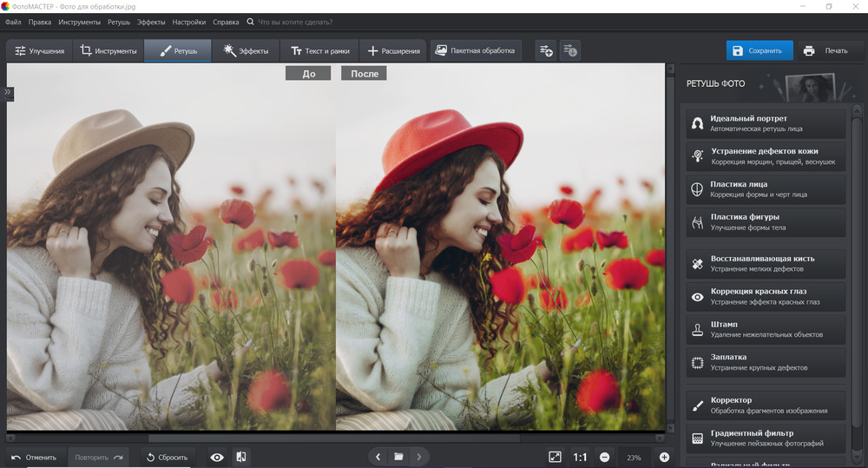868x468 pixels.
Task: Open Коррекция красных глаз tool
Action: pos(765,297)
